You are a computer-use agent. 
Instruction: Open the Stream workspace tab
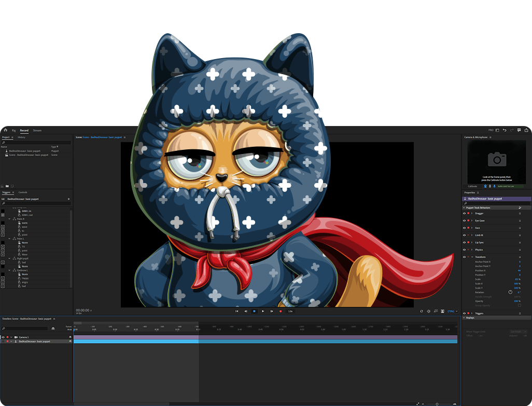[x=37, y=131]
